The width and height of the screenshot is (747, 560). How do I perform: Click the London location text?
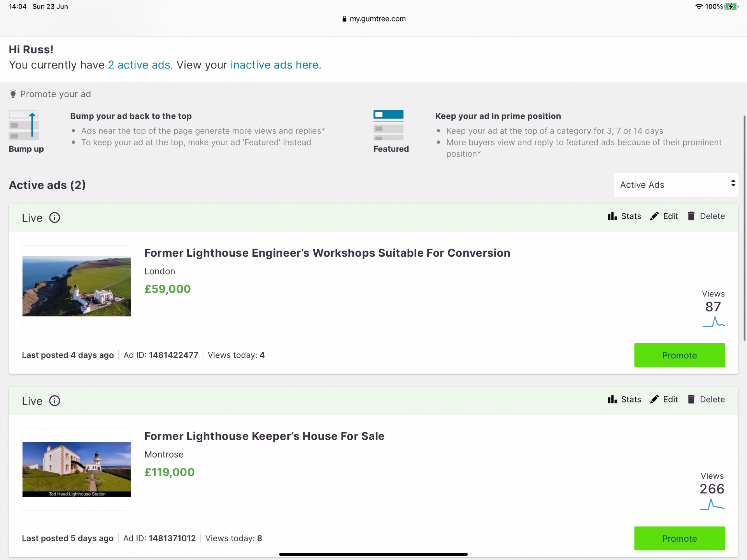click(x=160, y=271)
